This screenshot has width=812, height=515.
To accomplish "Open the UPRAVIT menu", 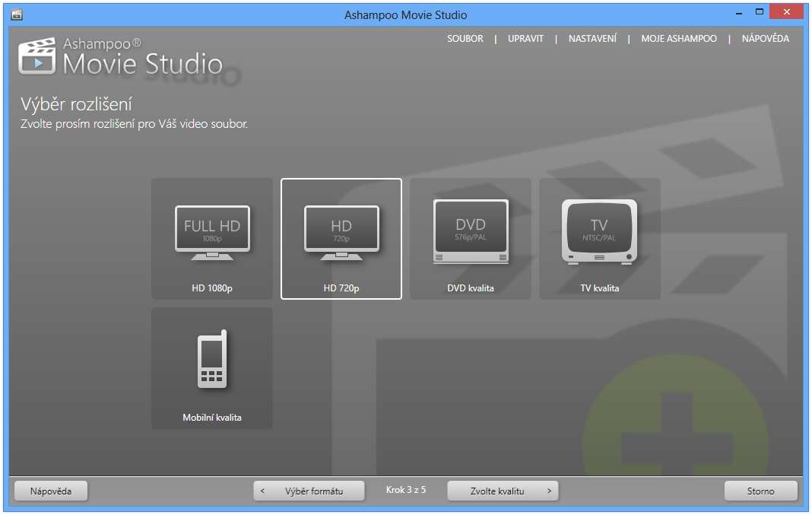I will pyautogui.click(x=525, y=39).
